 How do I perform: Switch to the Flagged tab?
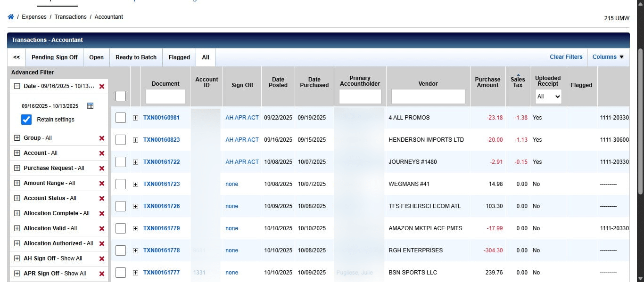pos(179,57)
